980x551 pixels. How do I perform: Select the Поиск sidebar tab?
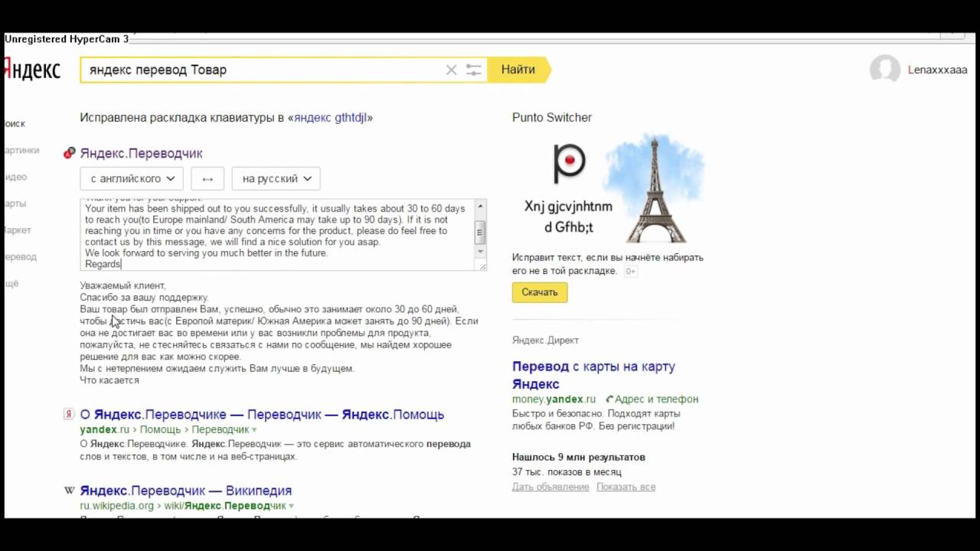pos(15,123)
